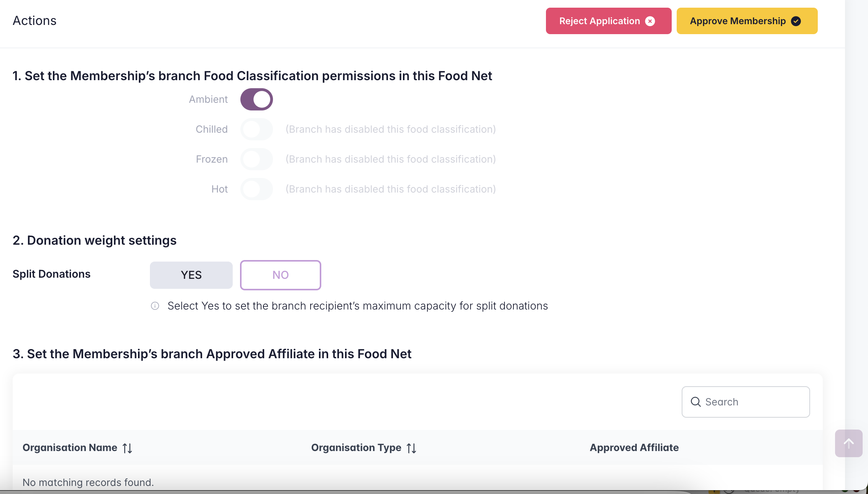Toggle the Frozen food classification switch
Viewport: 868px width, 494px height.
point(256,159)
